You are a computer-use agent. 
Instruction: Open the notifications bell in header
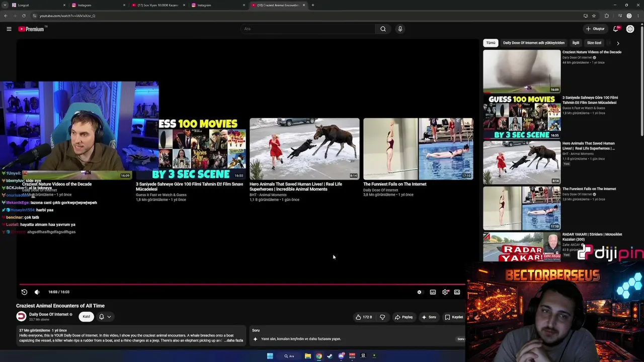point(616,29)
